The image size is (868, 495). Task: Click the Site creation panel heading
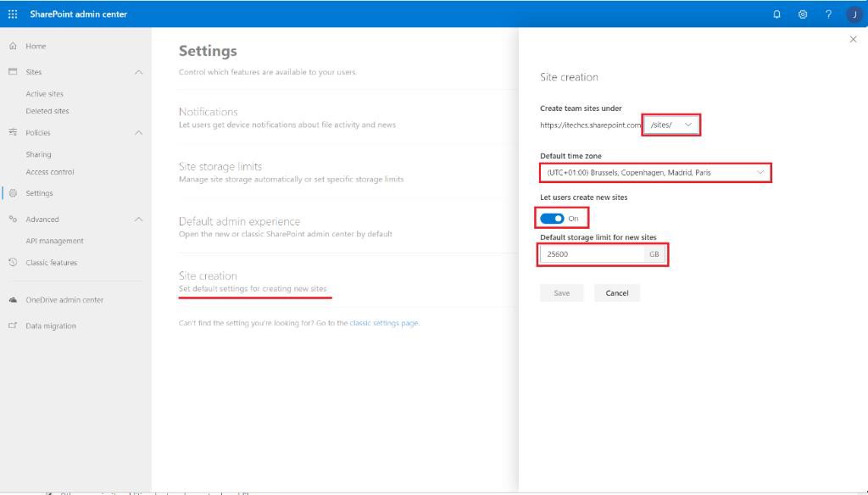(569, 77)
